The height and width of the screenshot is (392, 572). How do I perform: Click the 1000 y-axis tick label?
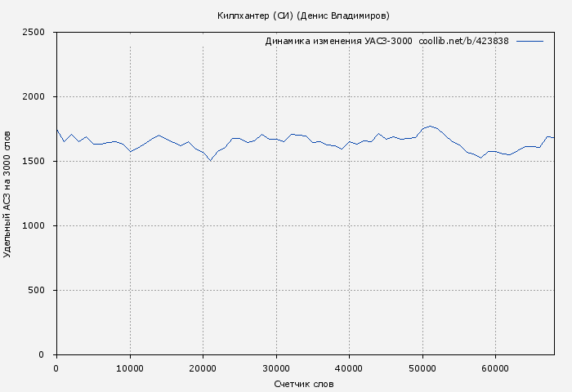(38, 226)
